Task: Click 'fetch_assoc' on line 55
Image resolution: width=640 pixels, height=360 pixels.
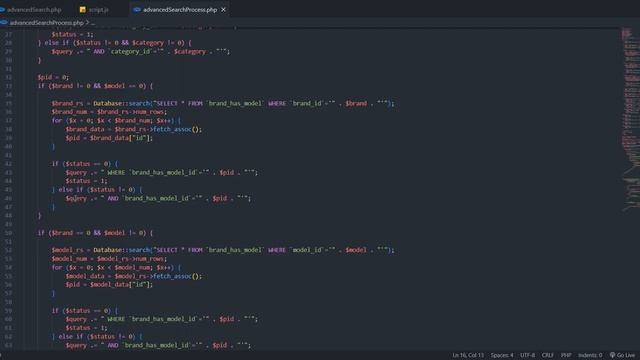Action: (x=172, y=276)
